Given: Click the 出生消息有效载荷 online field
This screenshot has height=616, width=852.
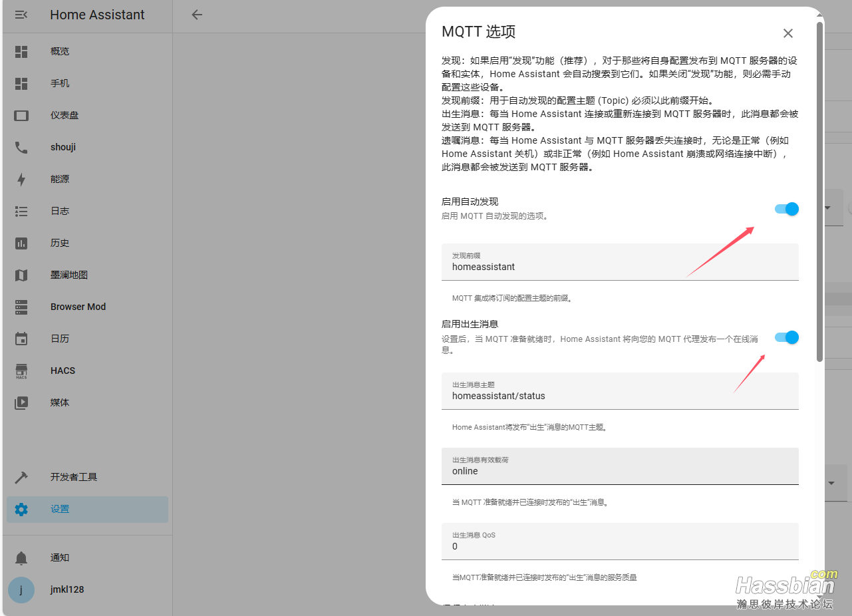Looking at the screenshot, I should click(x=620, y=466).
